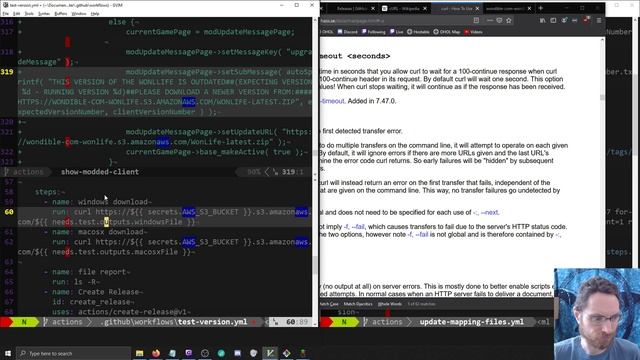Toggle reader view in address bar
This screenshot has width=640, height=360.
click(x=476, y=20)
